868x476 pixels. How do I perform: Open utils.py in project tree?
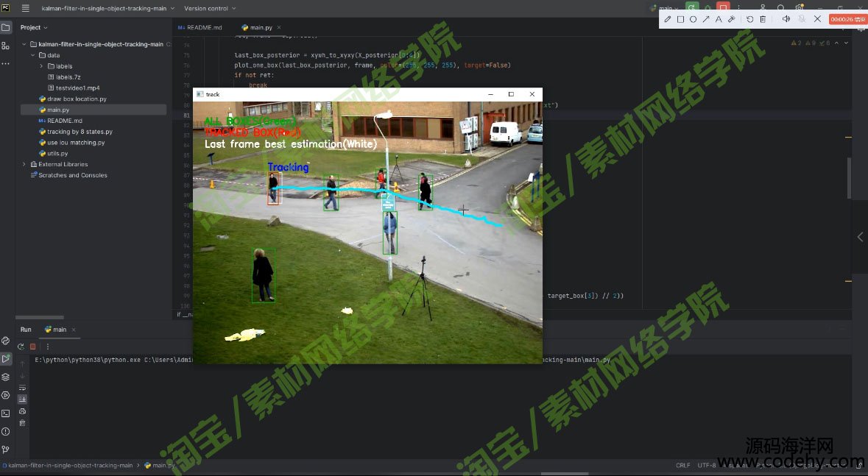(x=53, y=153)
